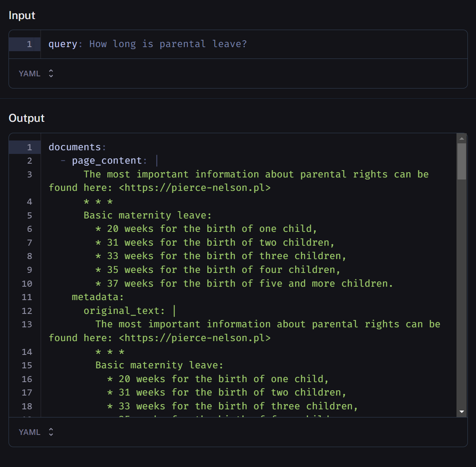Click line number 11 in Output gutter
The height and width of the screenshot is (467, 476).
click(x=27, y=297)
